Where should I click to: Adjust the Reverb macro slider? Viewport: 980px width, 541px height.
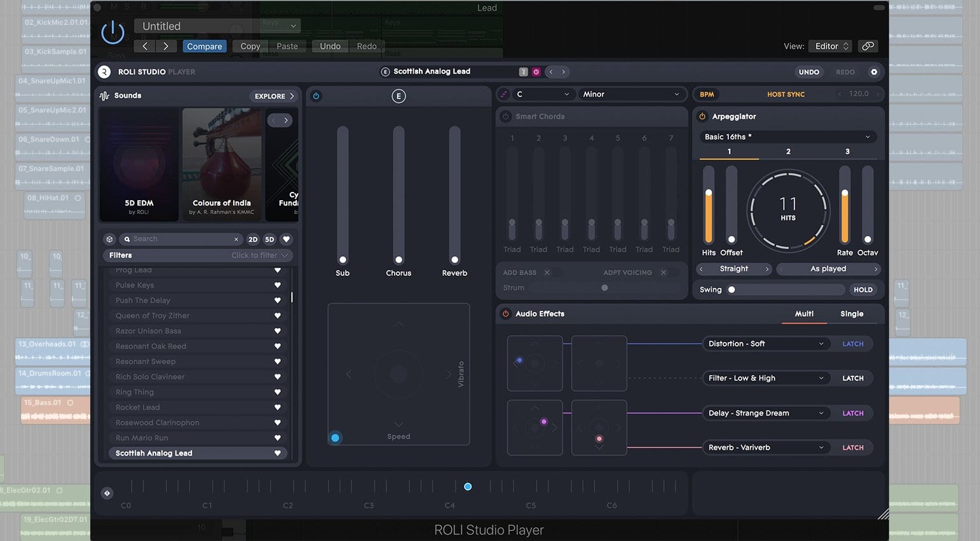pos(454,195)
